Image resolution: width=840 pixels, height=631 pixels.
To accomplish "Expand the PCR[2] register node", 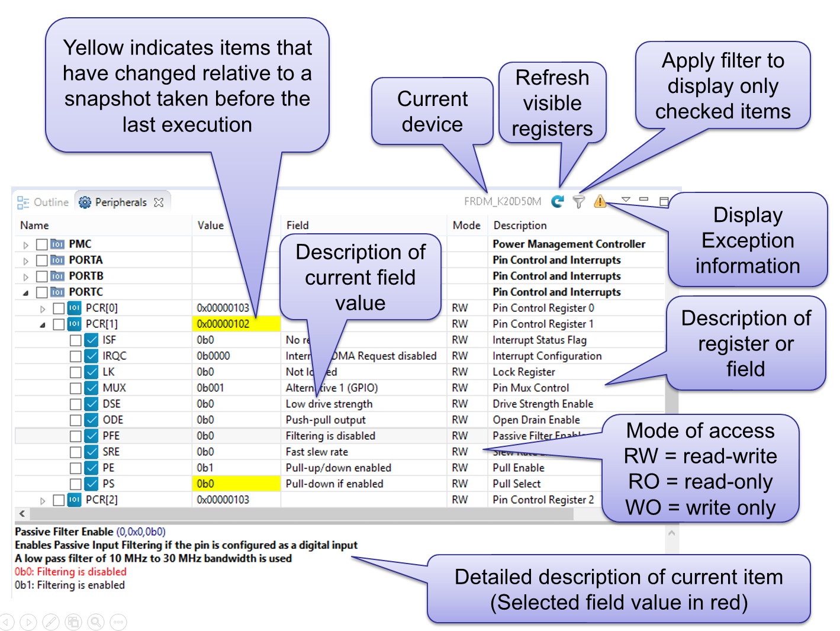I will pos(42,500).
